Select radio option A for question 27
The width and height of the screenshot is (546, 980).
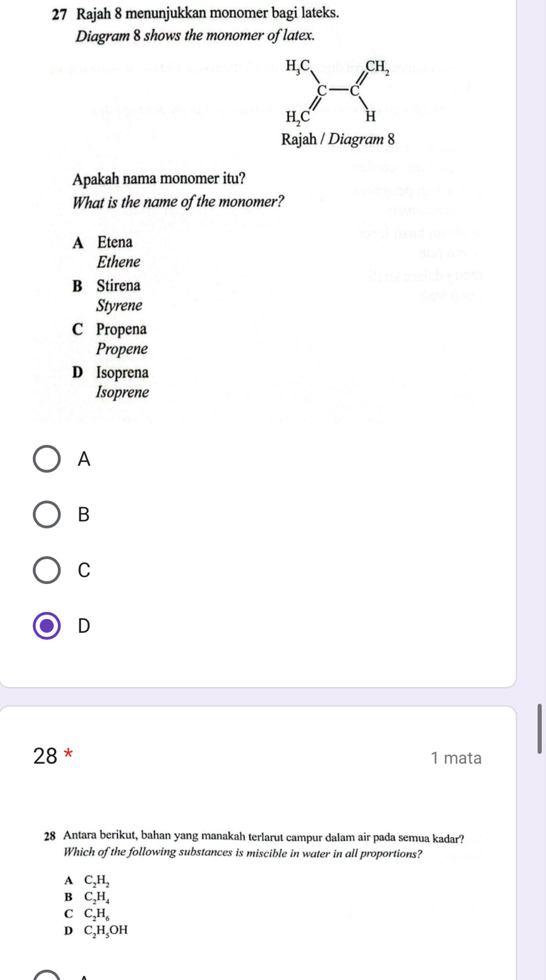pyautogui.click(x=47, y=459)
